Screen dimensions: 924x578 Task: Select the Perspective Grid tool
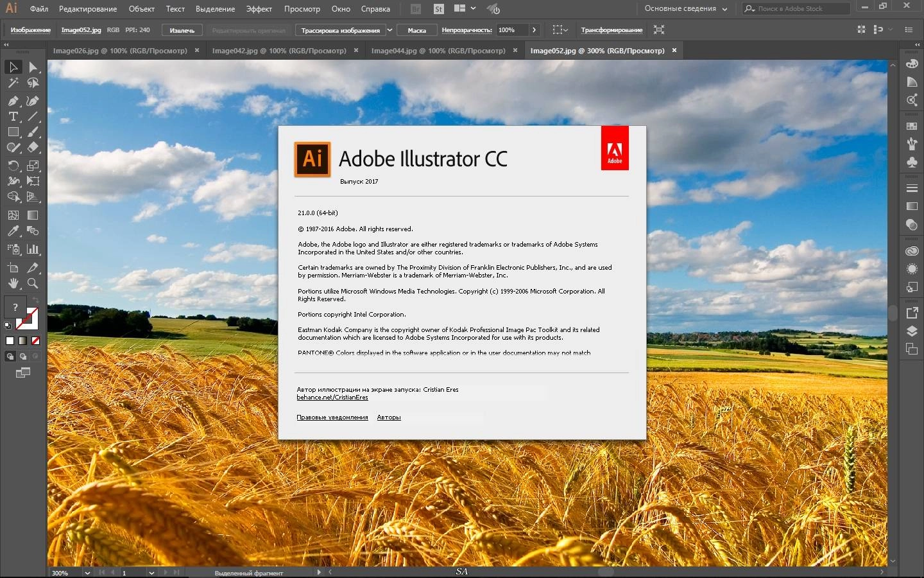coord(33,197)
